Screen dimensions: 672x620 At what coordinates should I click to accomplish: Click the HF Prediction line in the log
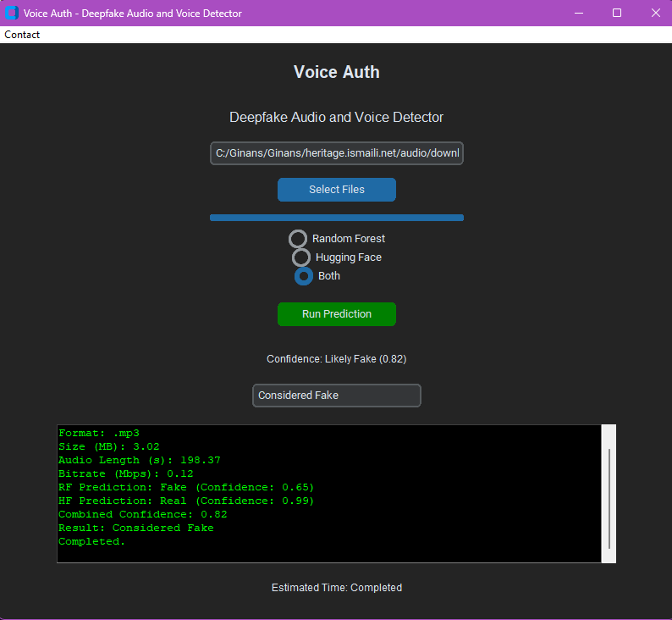tap(186, 501)
